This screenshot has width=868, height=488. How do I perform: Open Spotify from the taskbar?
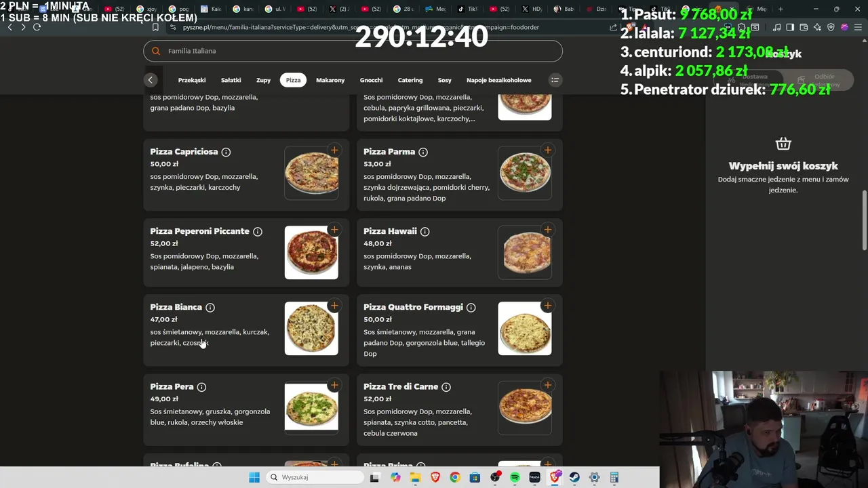(x=515, y=477)
